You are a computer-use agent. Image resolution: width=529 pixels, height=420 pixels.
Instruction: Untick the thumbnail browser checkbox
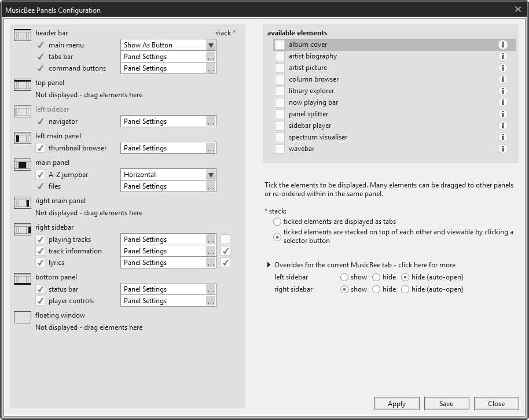click(x=41, y=148)
